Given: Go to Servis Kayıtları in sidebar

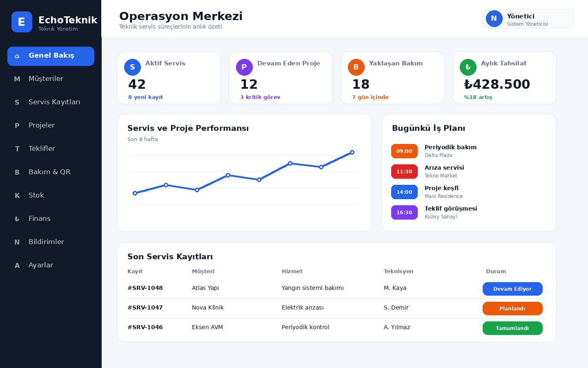Looking at the screenshot, I should (51, 102).
